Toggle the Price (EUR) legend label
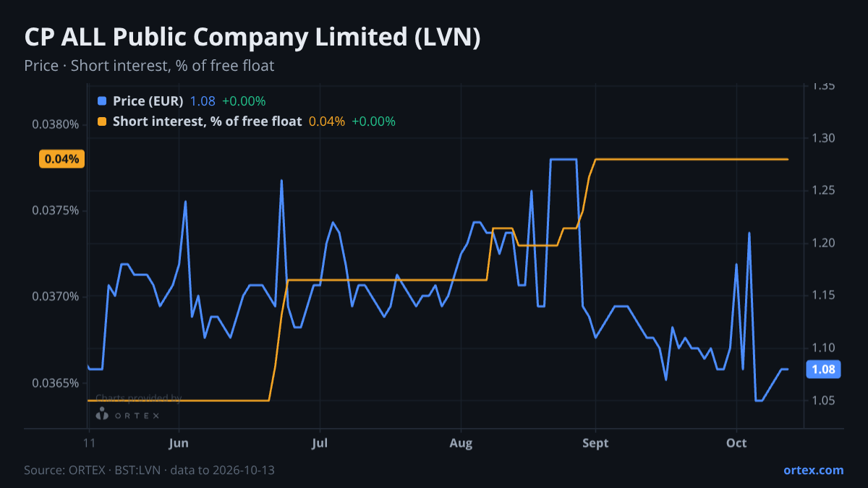 (x=148, y=101)
